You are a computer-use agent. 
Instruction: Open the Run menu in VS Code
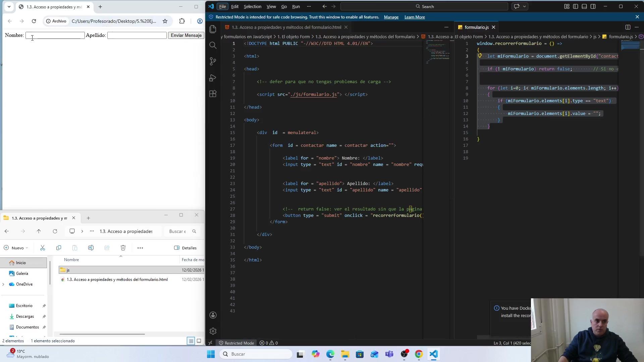(296, 6)
